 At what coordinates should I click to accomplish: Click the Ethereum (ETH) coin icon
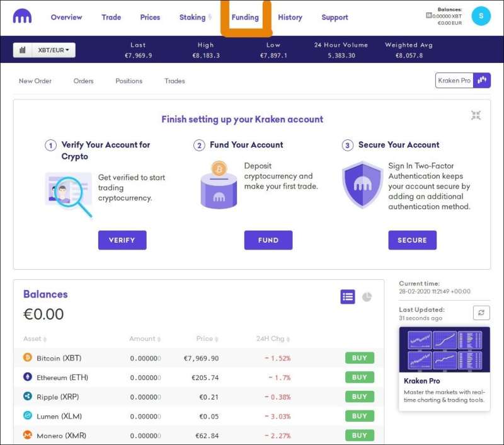[x=28, y=377]
